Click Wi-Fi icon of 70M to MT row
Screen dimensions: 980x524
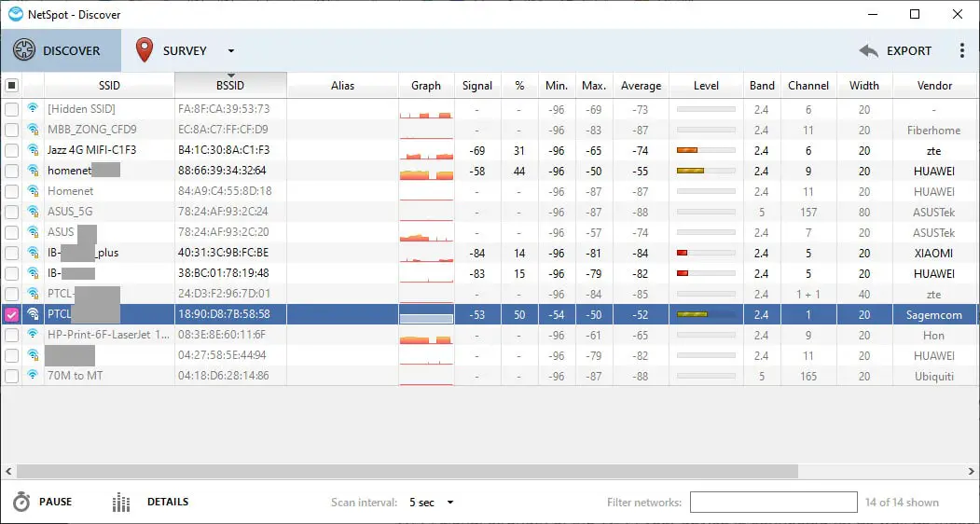tap(33, 376)
